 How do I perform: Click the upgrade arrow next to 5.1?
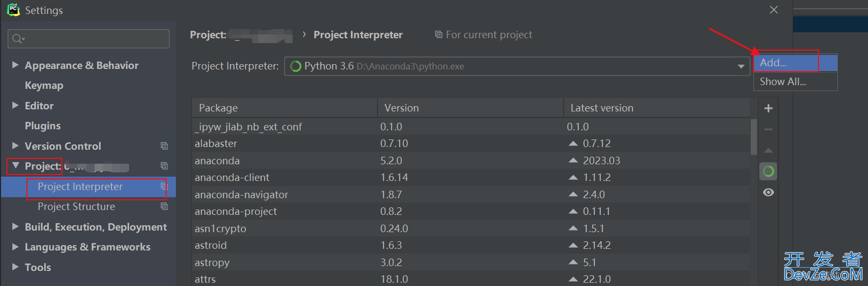coord(573,262)
